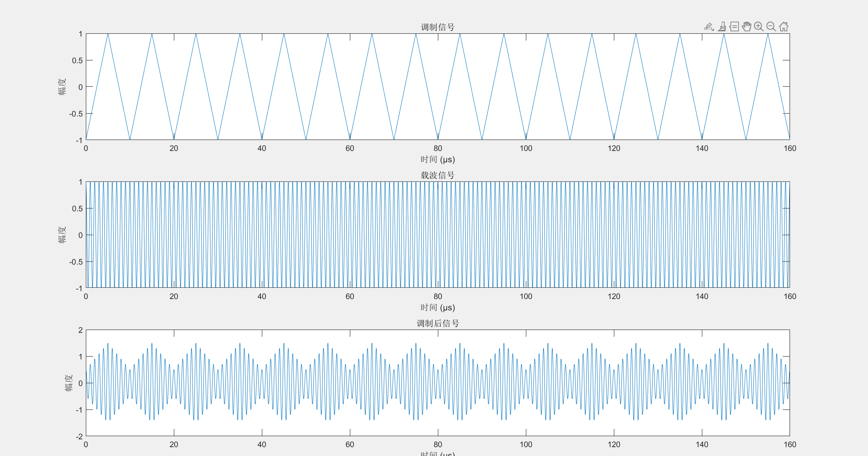Click tick label 100 under bottom plot
The image size is (868, 456).
pos(526,445)
